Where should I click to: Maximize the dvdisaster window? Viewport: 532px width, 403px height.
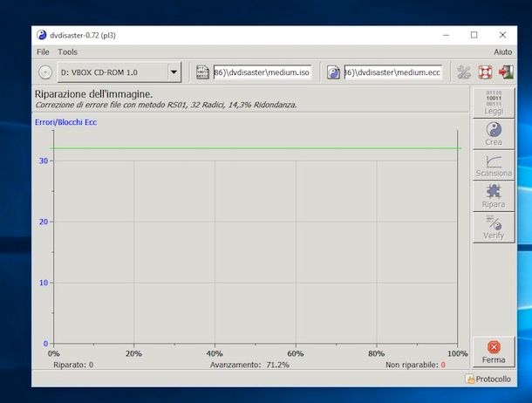point(474,35)
